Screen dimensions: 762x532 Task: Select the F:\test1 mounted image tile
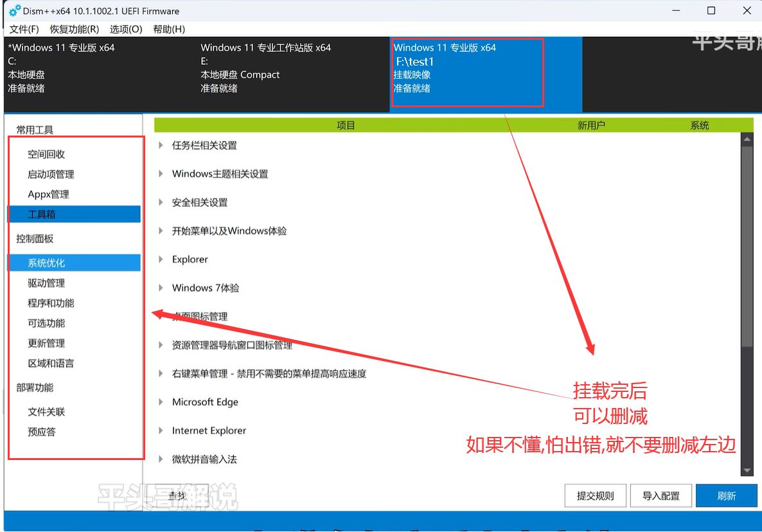pyautogui.click(x=468, y=71)
